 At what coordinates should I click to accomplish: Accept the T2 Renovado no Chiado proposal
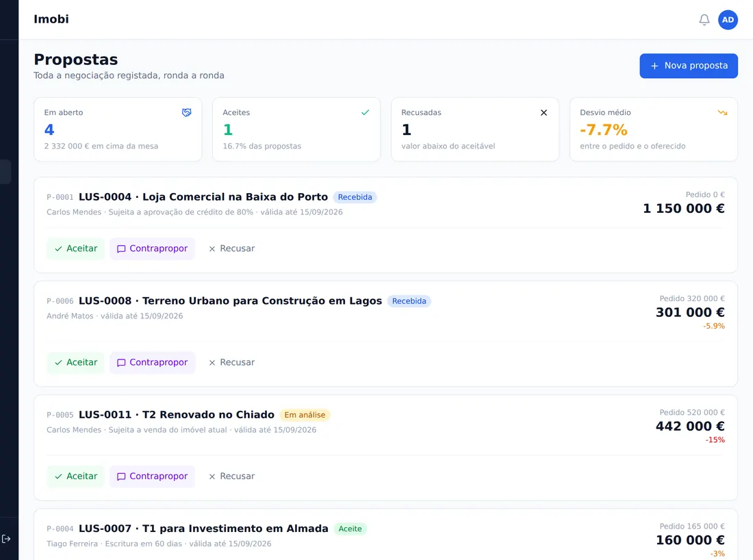pyautogui.click(x=75, y=476)
